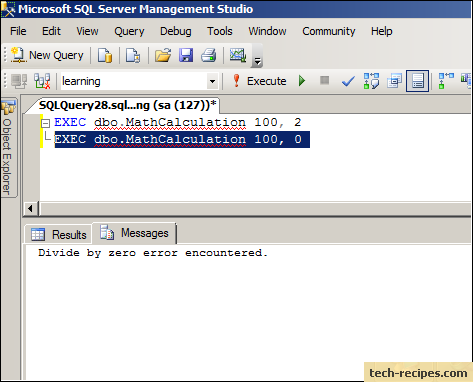Open the File menu
473x382 pixels.
click(18, 31)
